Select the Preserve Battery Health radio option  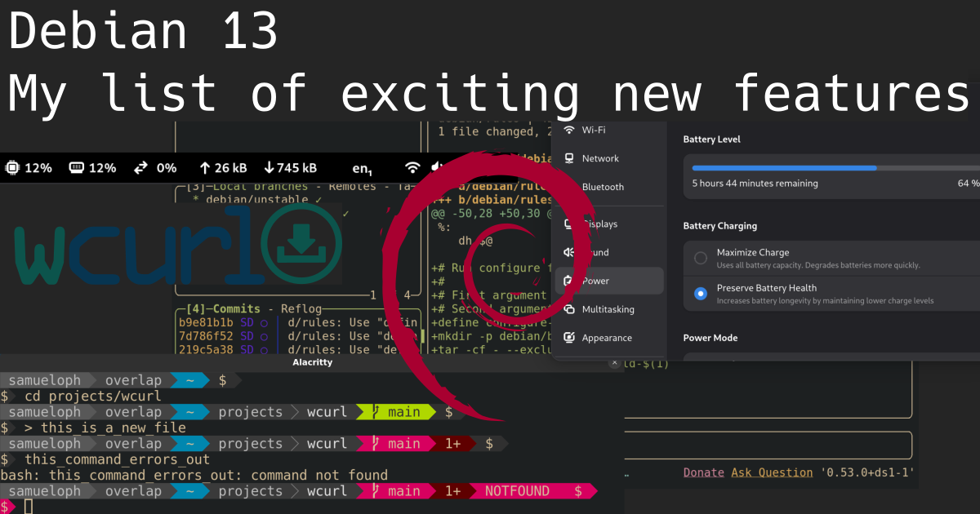pyautogui.click(x=700, y=293)
